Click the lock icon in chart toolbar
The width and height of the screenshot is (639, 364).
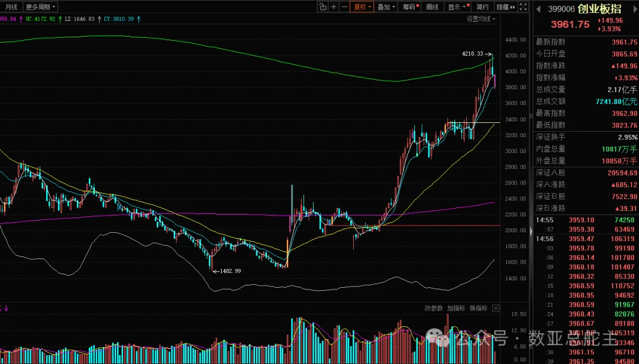pyautogui.click(x=323, y=7)
